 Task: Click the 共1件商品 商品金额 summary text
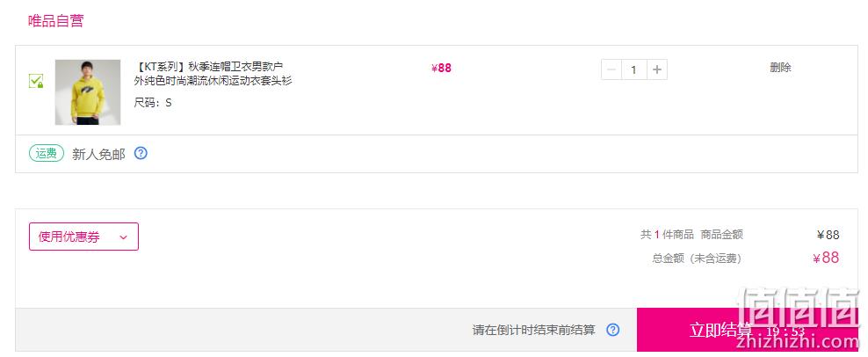pyautogui.click(x=691, y=235)
